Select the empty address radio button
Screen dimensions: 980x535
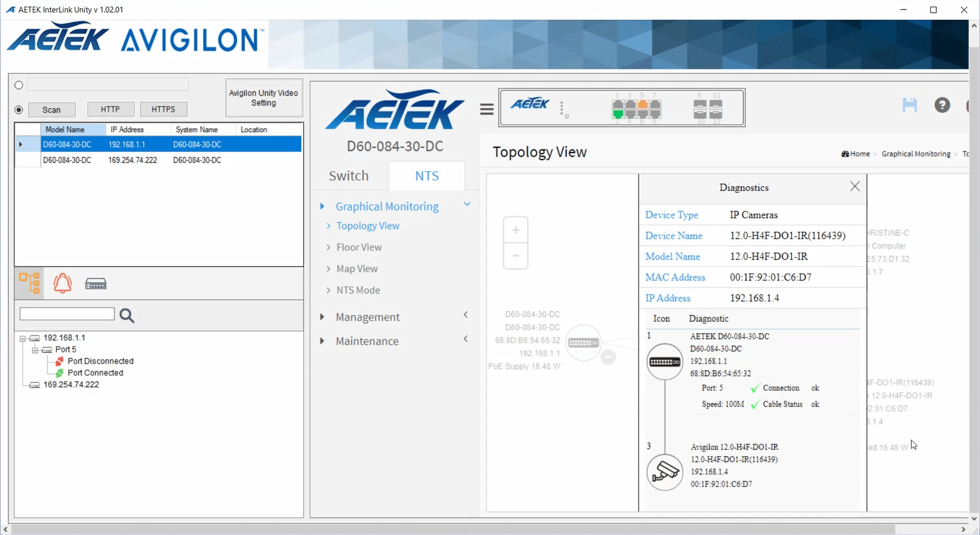tap(19, 85)
